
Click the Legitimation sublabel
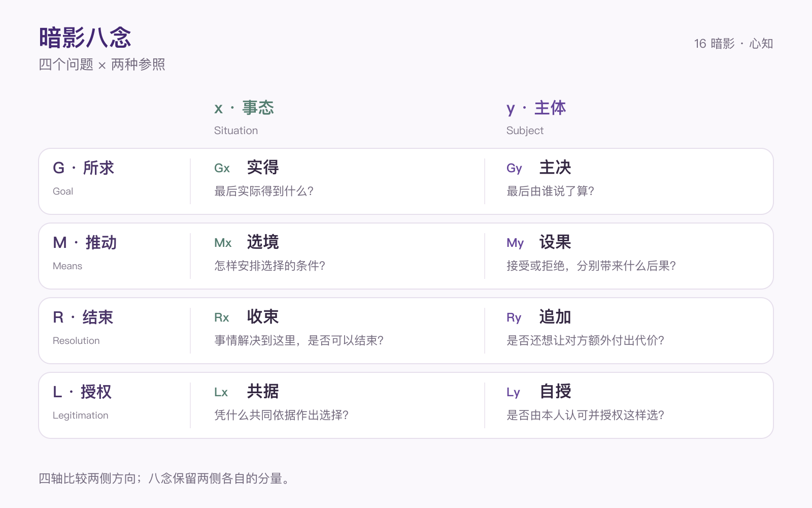tap(81, 416)
